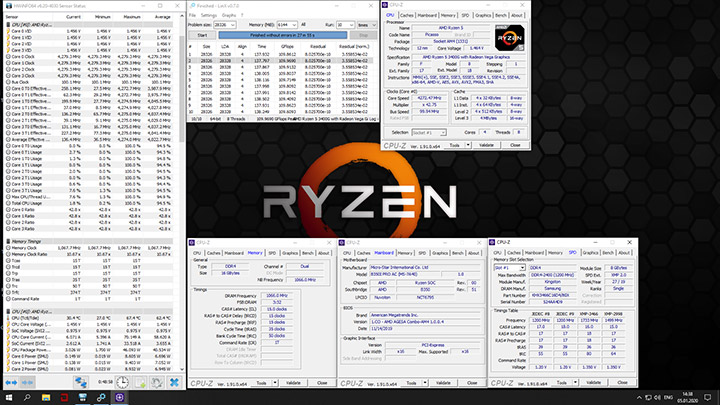The width and height of the screenshot is (720, 405).
Task: Open the Action Center notifications icon
Action: pyautogui.click(x=708, y=398)
